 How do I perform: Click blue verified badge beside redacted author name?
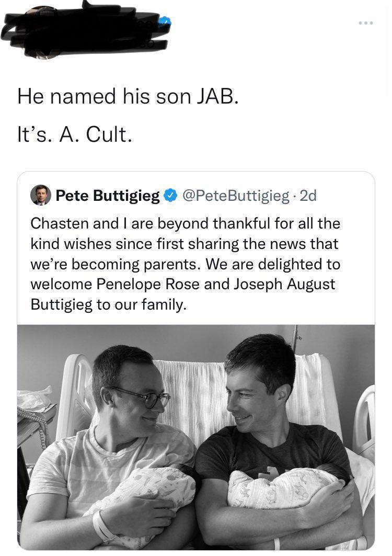[x=165, y=21]
